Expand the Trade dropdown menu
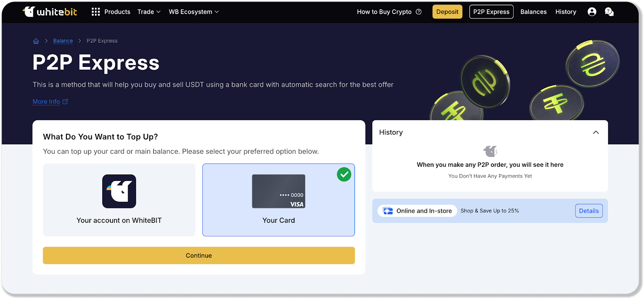This screenshot has width=644, height=299. coord(149,12)
